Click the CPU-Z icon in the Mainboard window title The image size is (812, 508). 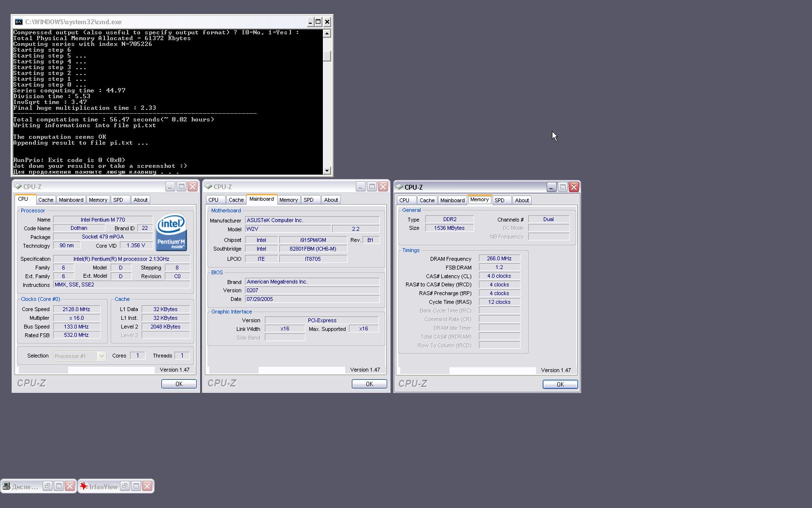point(208,186)
